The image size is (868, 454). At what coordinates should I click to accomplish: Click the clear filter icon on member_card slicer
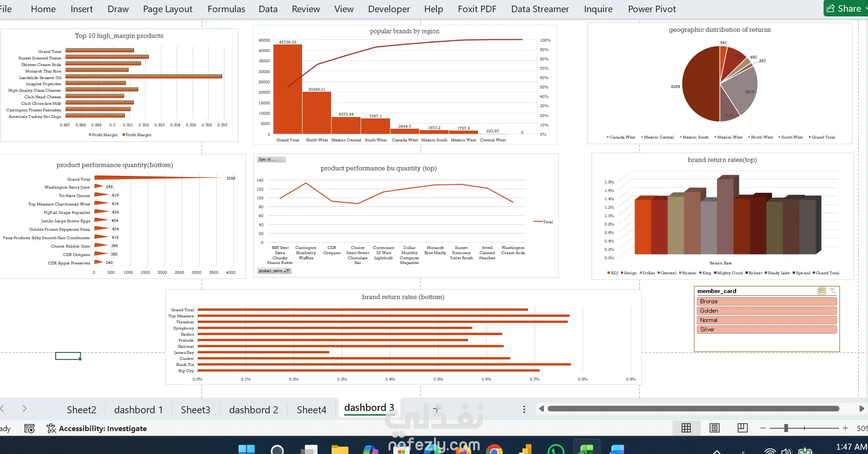pos(833,291)
